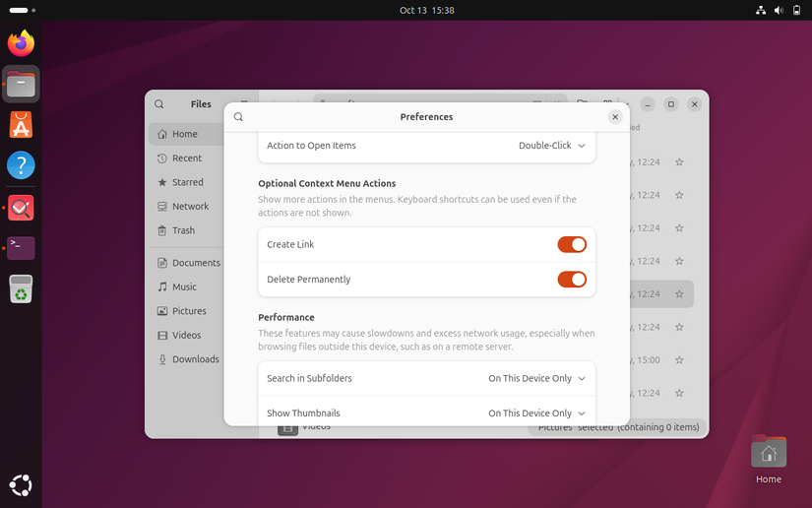Click the Videos folder icon in file list
812x508 pixels.
click(x=287, y=430)
